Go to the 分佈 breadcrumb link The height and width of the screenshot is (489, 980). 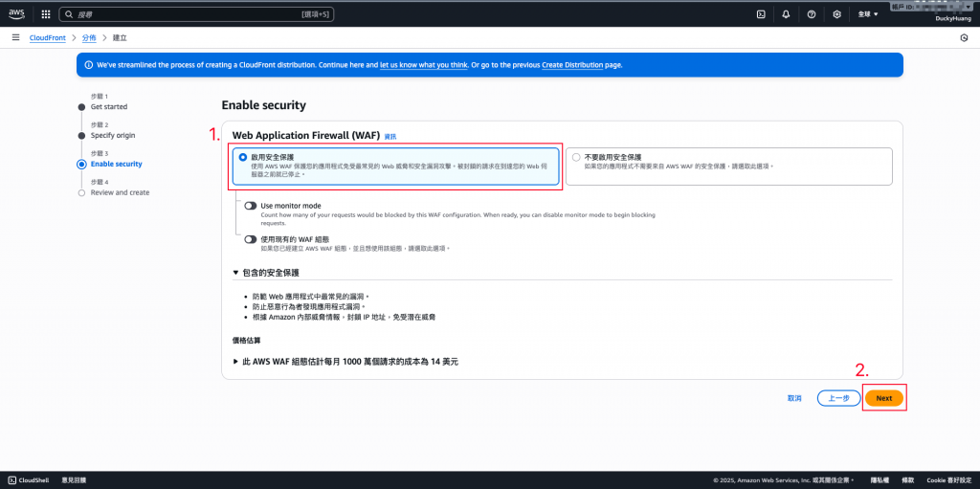89,38
